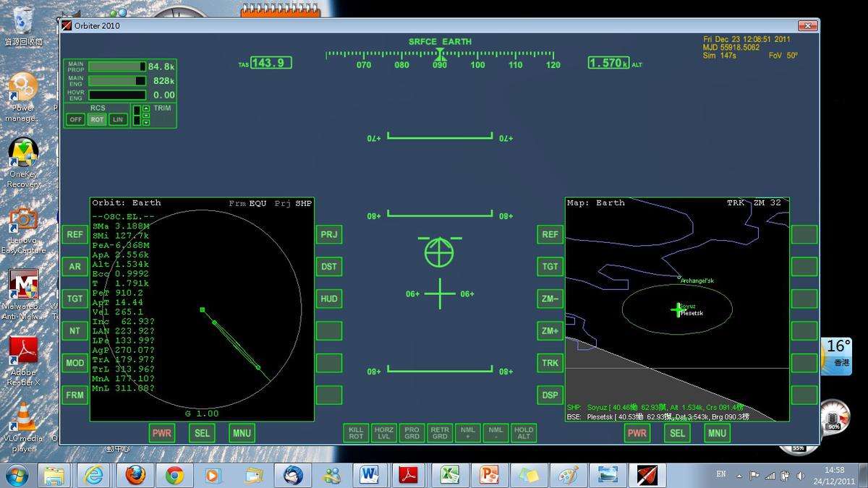
Task: Click the Sim 147s time readout
Action: click(719, 56)
